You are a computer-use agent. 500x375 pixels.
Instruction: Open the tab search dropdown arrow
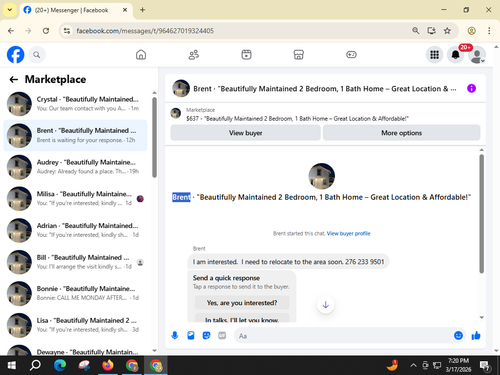click(10, 10)
